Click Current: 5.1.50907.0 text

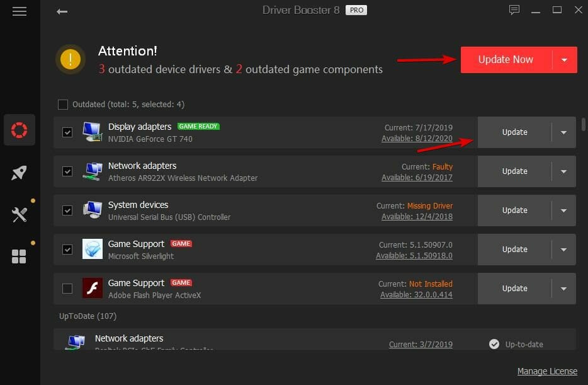[416, 244]
